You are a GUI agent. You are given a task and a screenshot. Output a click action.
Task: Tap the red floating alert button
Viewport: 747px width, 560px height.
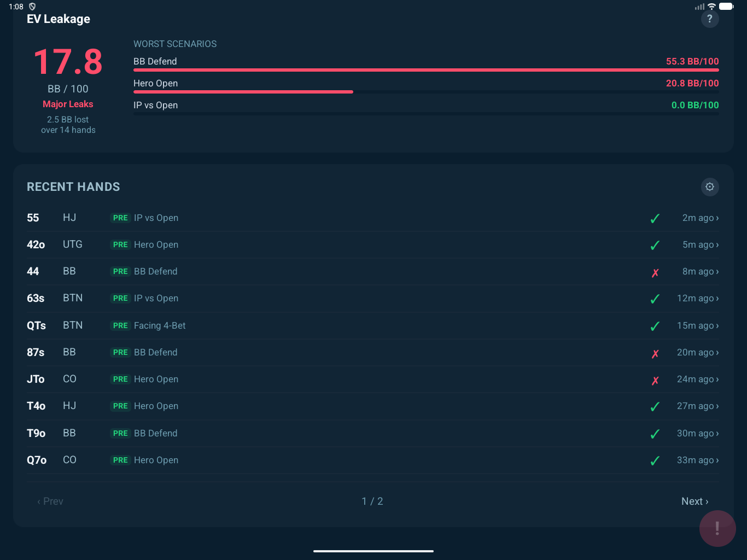pos(717,528)
